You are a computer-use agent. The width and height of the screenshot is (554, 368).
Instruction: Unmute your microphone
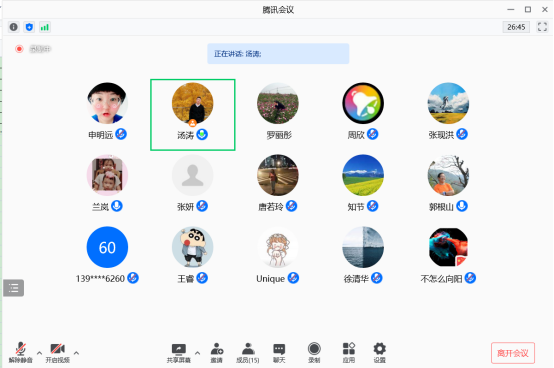[20, 352]
